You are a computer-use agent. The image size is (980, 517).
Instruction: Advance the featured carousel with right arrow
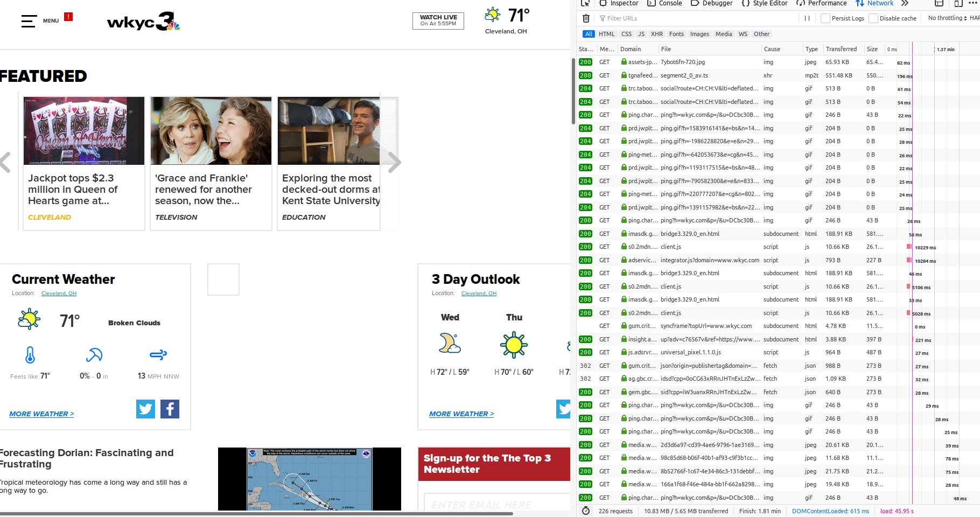coord(394,162)
